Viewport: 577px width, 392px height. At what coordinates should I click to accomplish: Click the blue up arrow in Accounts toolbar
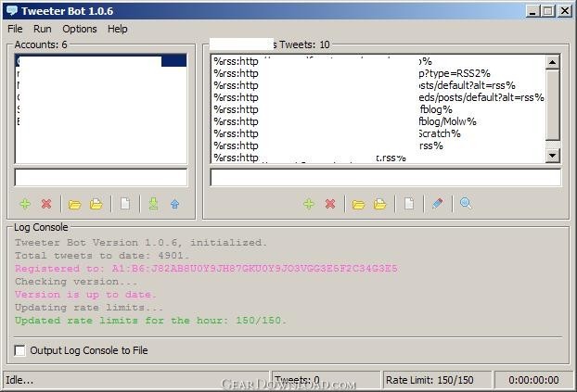coord(174,204)
